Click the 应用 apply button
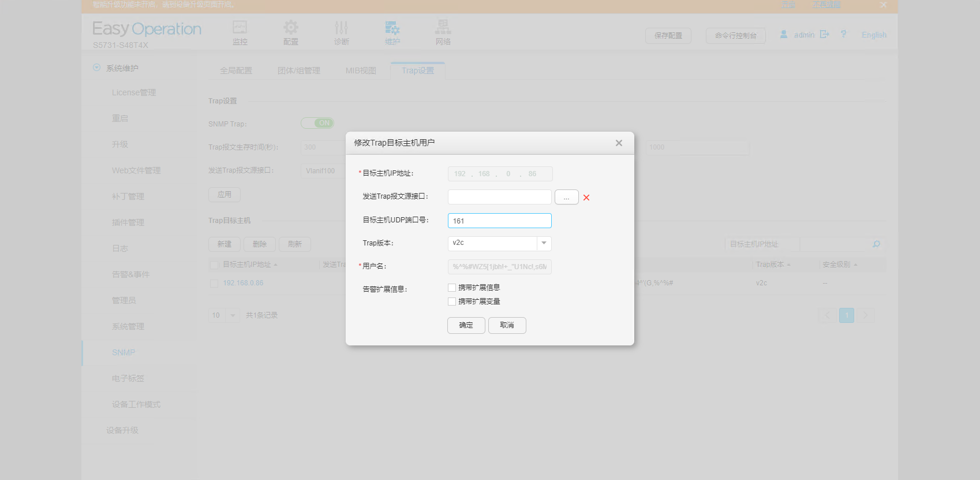This screenshot has height=480, width=980. pyautogui.click(x=225, y=195)
